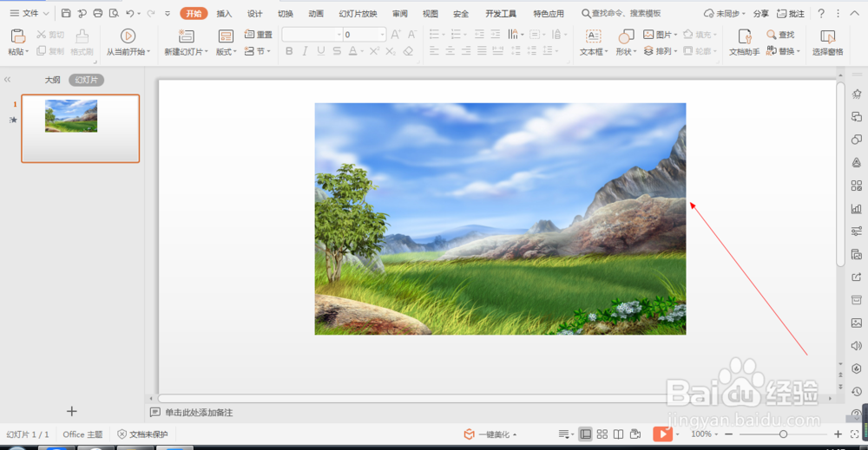Switch to Normal view in status bar
This screenshot has width=868, height=450.
(585, 434)
